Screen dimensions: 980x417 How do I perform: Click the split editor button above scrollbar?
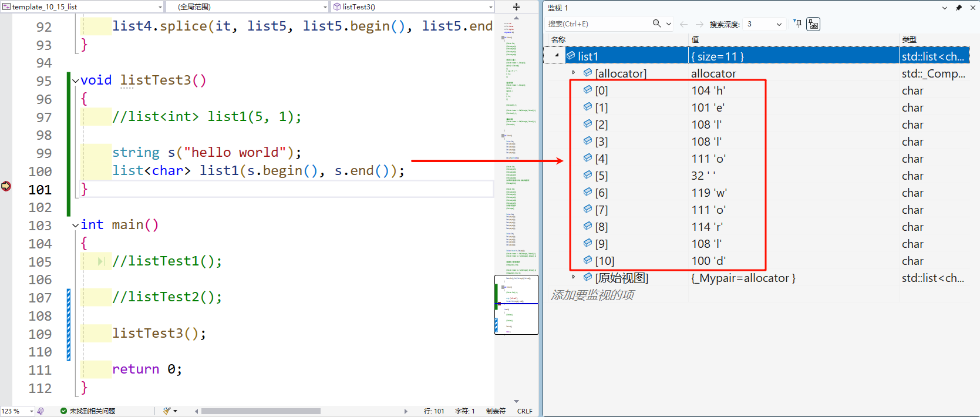[x=517, y=7]
